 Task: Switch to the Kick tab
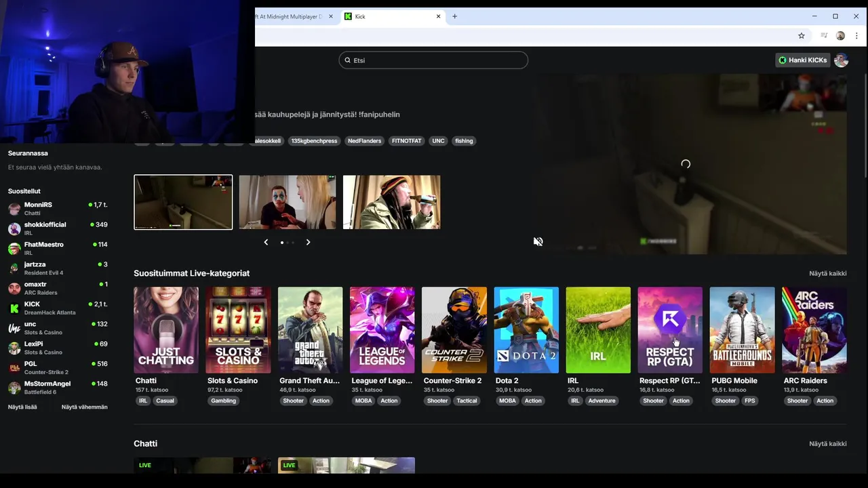point(392,16)
